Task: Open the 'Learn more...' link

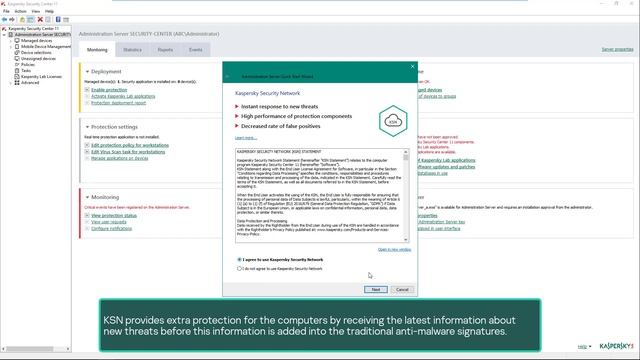Action: (x=246, y=138)
